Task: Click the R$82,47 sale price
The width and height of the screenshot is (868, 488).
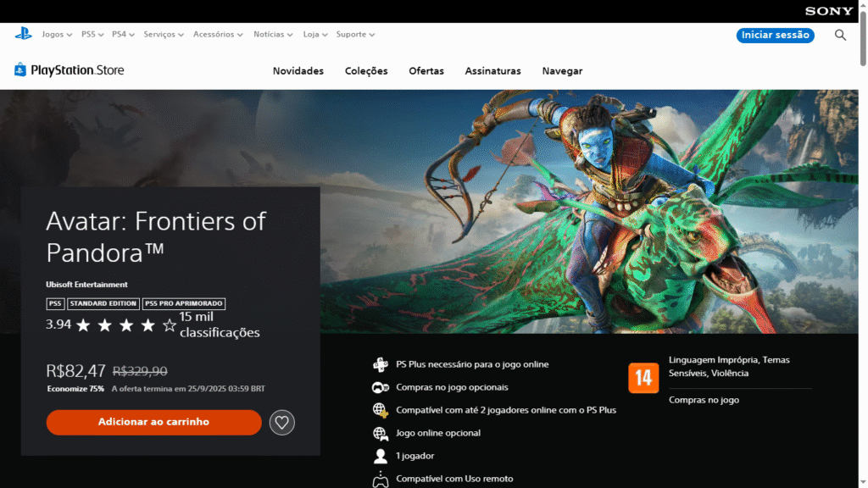Action: pyautogui.click(x=75, y=371)
